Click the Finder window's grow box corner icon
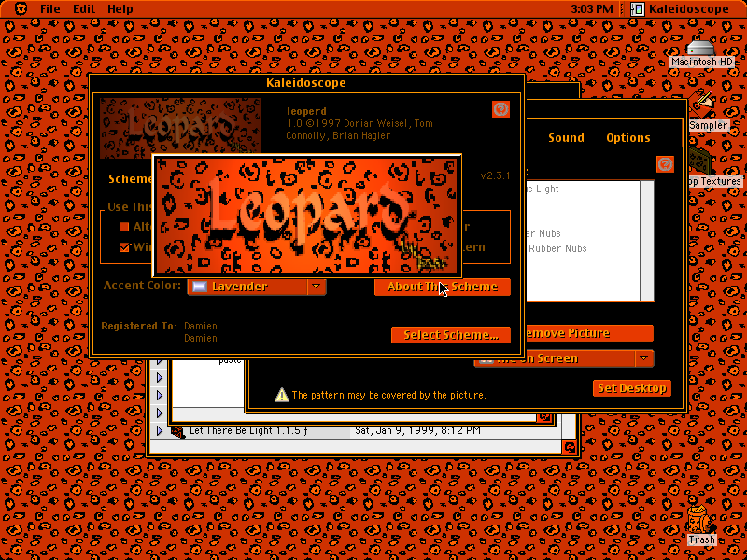747x560 pixels. point(570,447)
